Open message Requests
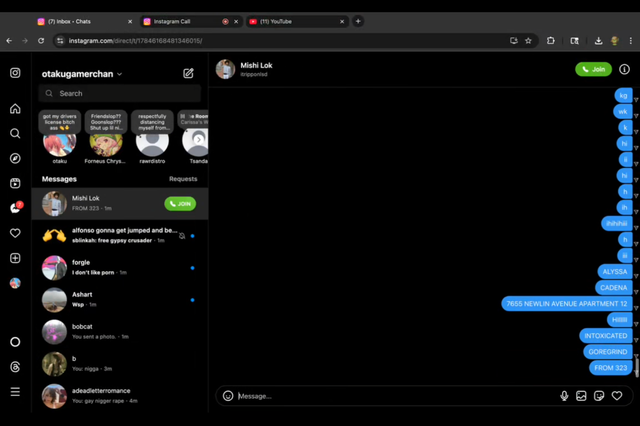640x426 pixels. (183, 179)
